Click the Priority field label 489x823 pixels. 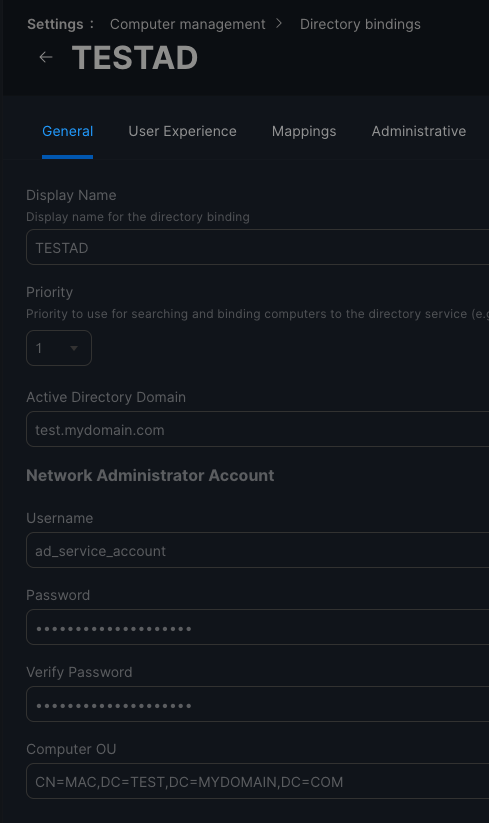tap(49, 292)
